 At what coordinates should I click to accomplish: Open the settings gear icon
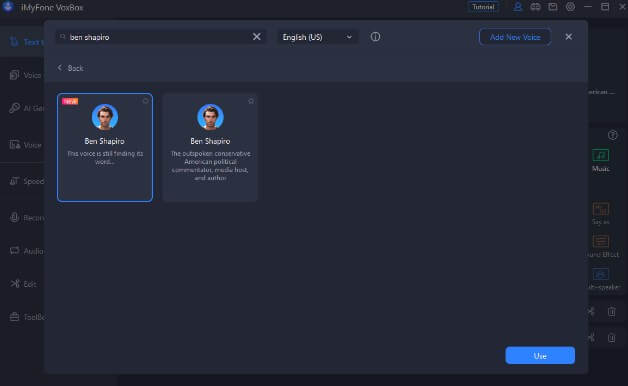(x=570, y=7)
